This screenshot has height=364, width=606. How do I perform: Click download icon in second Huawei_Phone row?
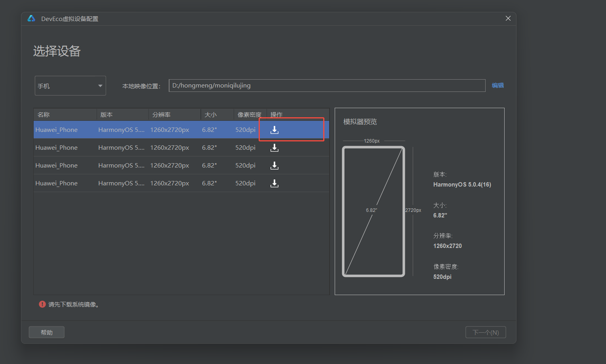click(x=274, y=148)
